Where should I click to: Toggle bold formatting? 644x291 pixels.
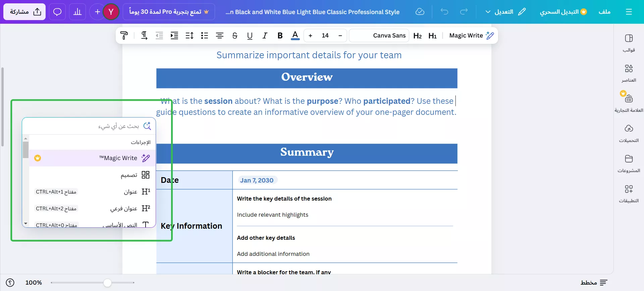click(280, 35)
